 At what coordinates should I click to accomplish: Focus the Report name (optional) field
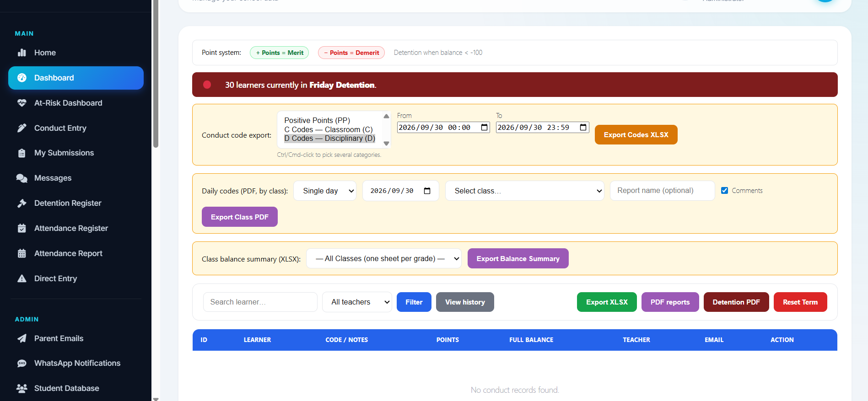[x=662, y=191]
